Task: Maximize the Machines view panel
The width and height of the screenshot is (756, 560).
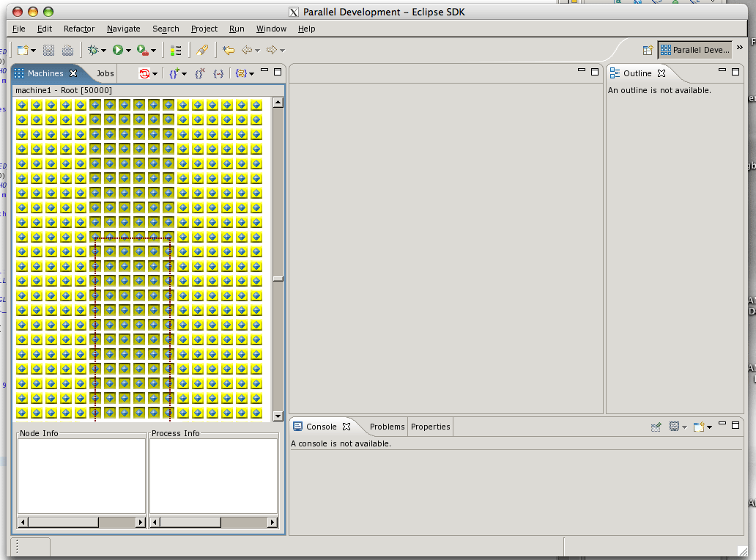Action: (278, 72)
